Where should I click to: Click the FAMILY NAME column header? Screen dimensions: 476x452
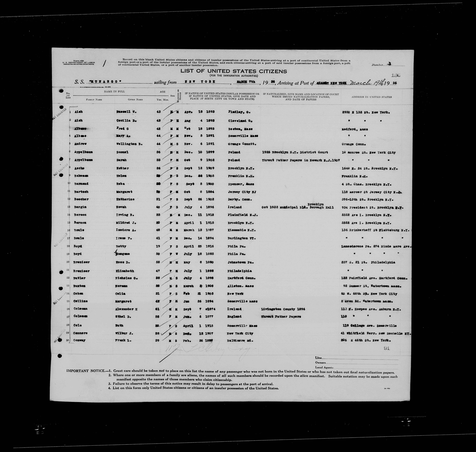point(94,100)
